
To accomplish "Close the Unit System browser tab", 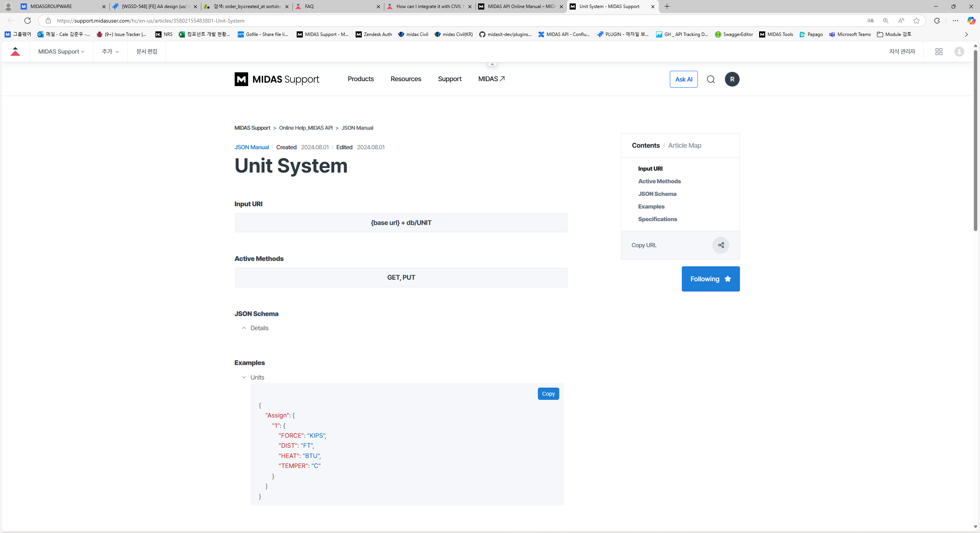I will tap(653, 7).
